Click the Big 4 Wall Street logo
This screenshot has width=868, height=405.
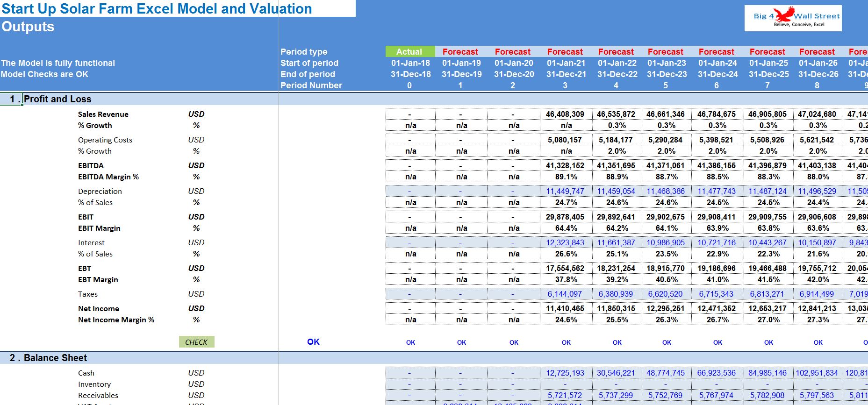tap(793, 18)
